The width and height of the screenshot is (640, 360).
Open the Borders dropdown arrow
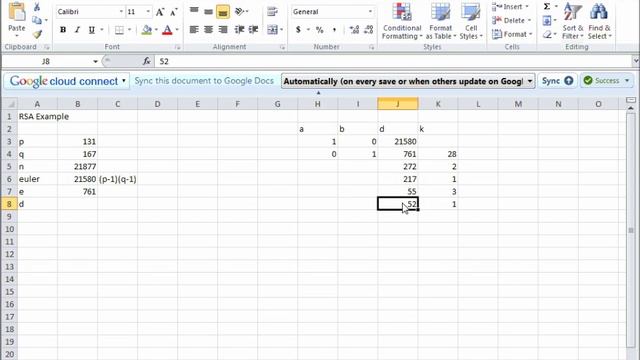[129, 29]
